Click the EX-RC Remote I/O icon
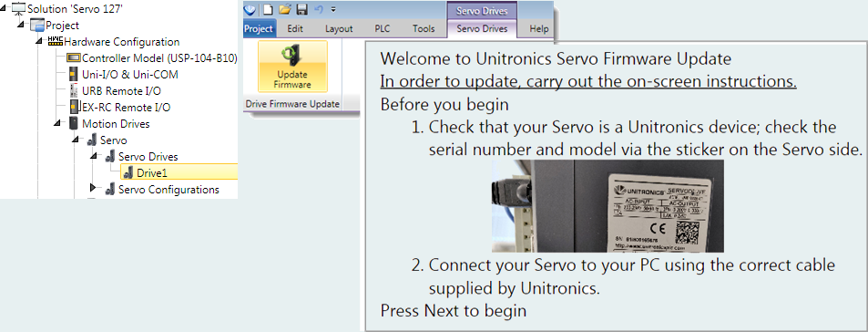 [75, 107]
